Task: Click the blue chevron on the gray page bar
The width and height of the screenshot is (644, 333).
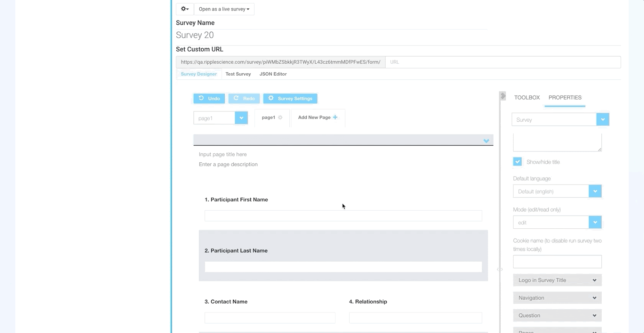Action: pos(486,141)
